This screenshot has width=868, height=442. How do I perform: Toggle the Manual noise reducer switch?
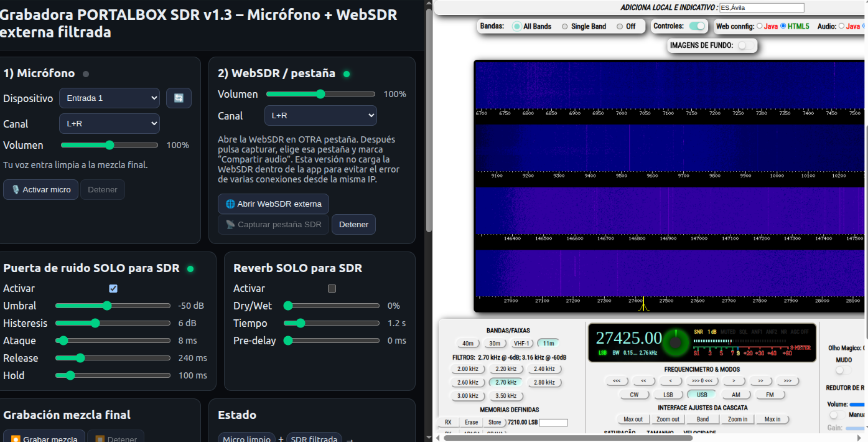(x=838, y=415)
